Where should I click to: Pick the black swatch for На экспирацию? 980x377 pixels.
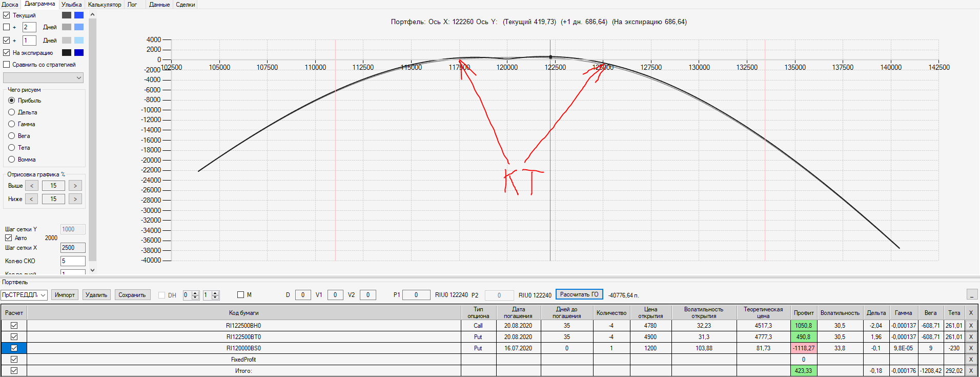[x=67, y=52]
